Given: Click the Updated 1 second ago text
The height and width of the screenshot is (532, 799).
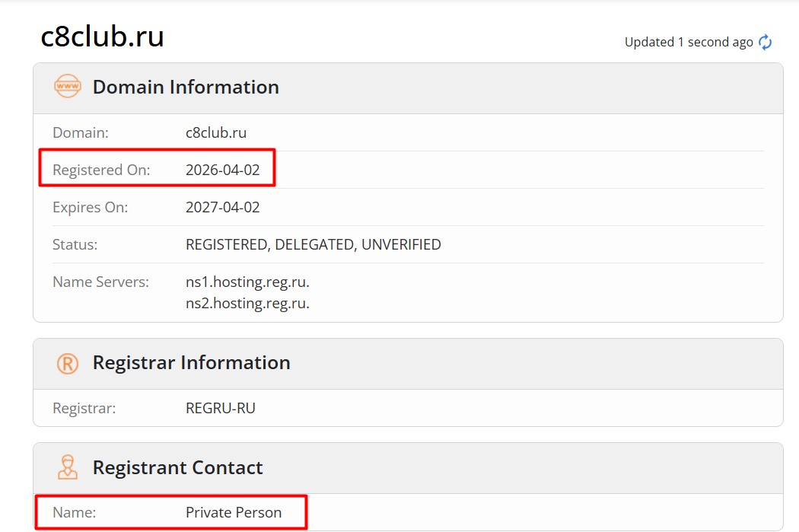Looking at the screenshot, I should click(689, 42).
